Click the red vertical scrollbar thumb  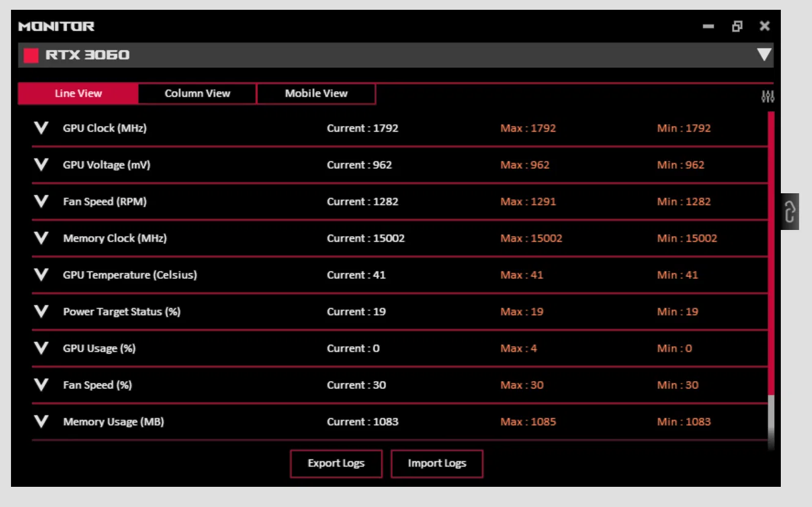tap(771, 253)
